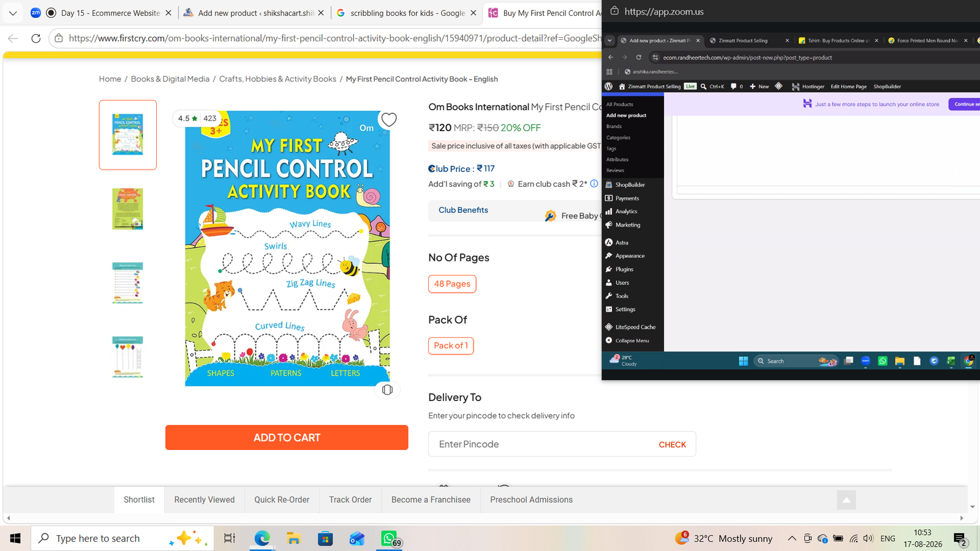Click the Type here to search taskbar box

(123, 538)
